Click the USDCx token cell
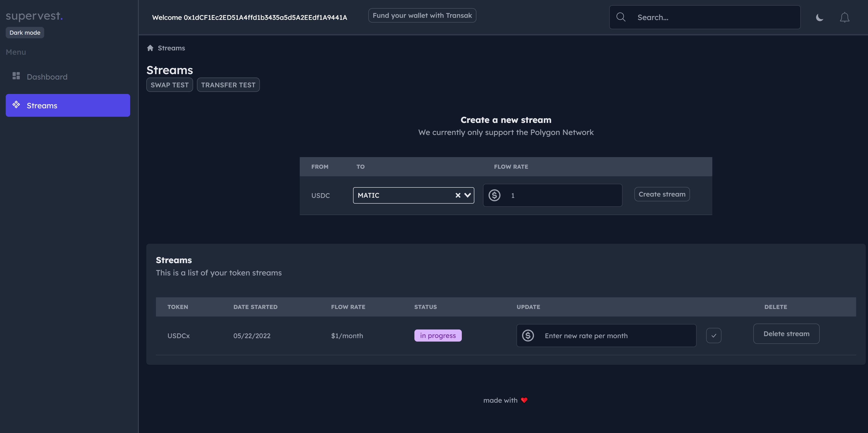The width and height of the screenshot is (868, 433). [178, 336]
